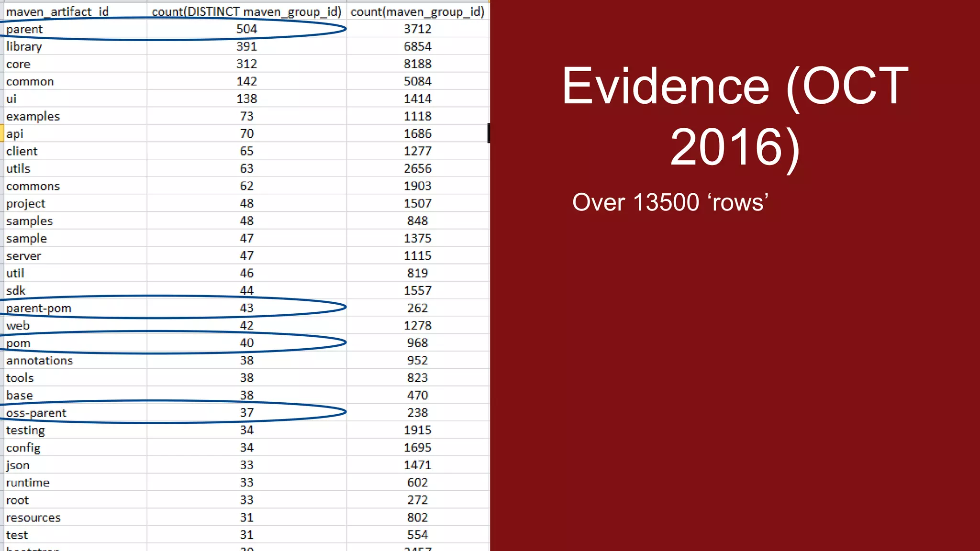Click 1277 in the client row
Screen dimensions: 980x551
point(417,151)
